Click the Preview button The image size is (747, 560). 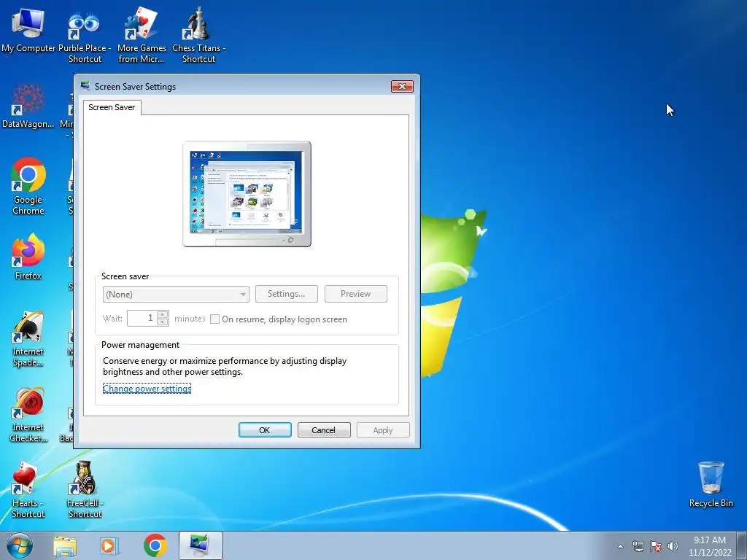pos(355,294)
